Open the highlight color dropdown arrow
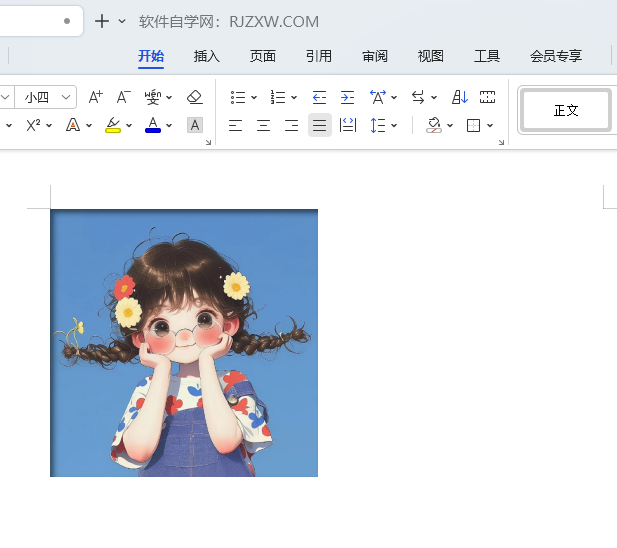 coord(129,125)
